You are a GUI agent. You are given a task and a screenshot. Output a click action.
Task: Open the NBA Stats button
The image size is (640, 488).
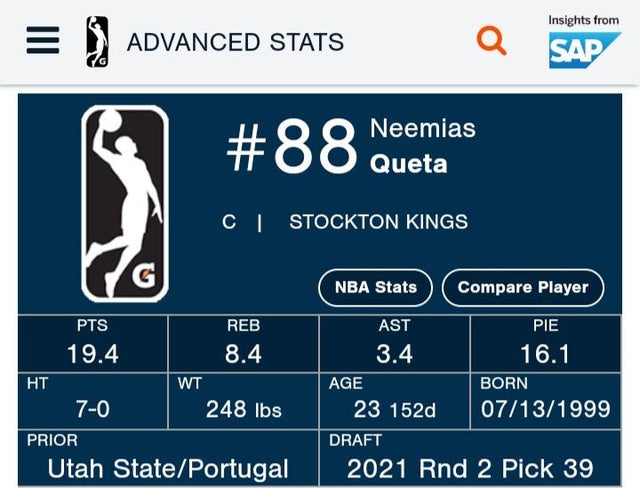[375, 287]
